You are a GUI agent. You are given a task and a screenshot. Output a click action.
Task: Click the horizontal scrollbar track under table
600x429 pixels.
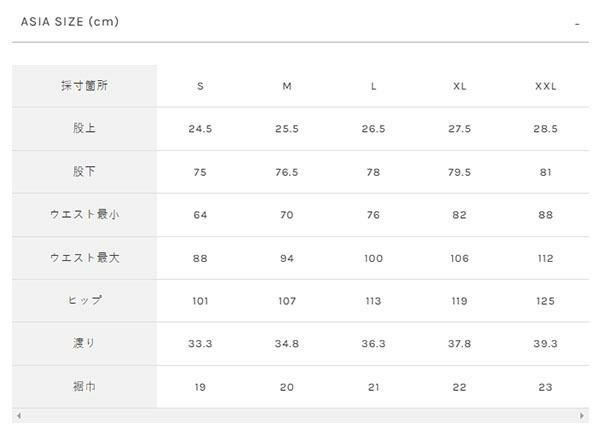[300, 415]
